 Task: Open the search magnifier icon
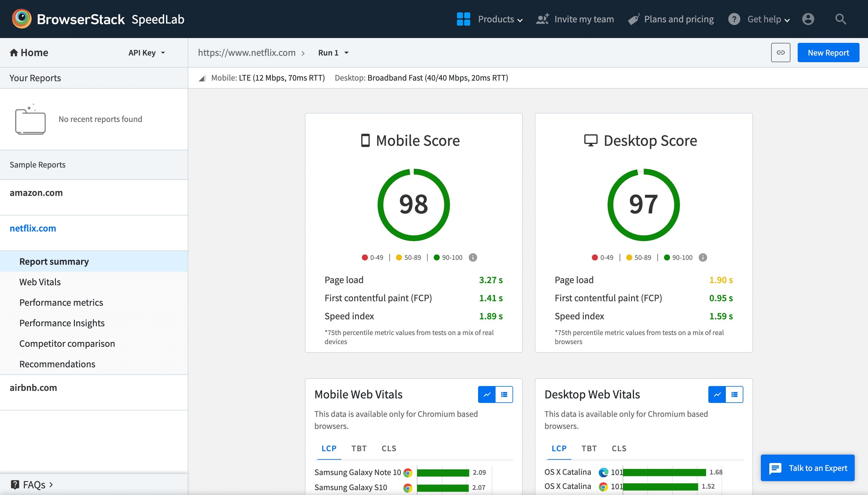(841, 19)
